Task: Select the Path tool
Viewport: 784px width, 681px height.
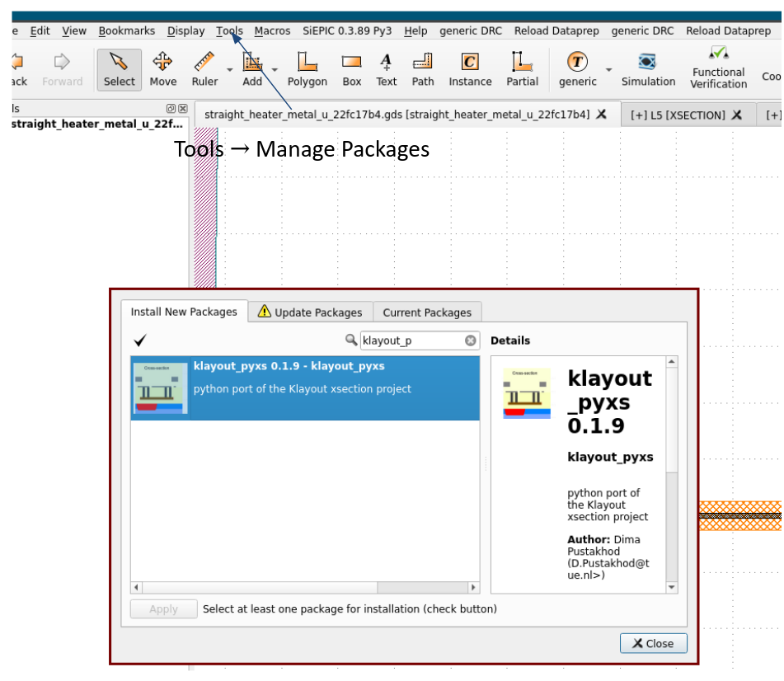Action: [422, 69]
